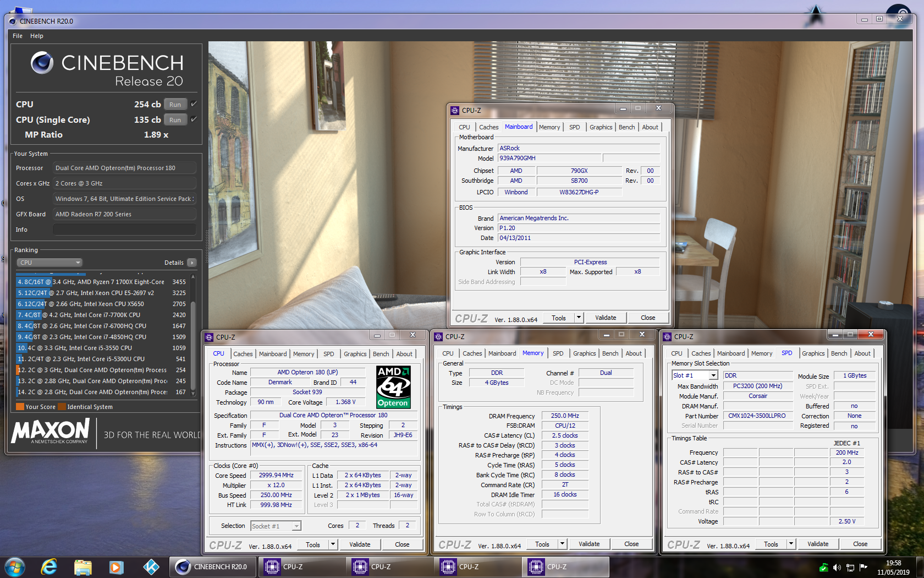Switch to Memory tab in Mainboard CPU-Z
The width and height of the screenshot is (924, 578).
click(549, 127)
